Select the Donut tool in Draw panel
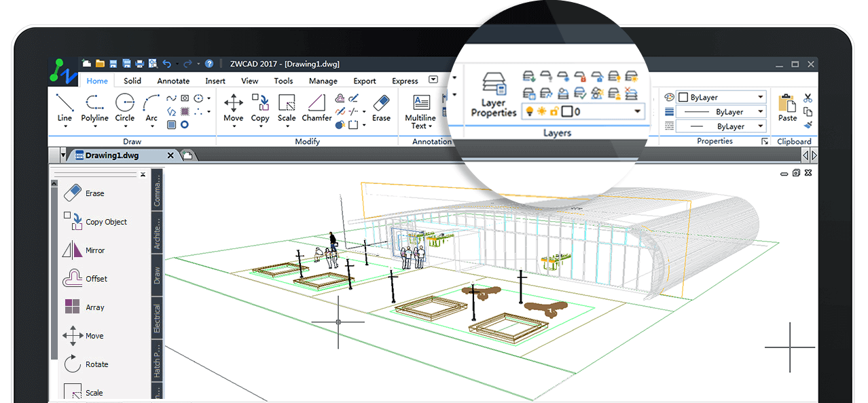The width and height of the screenshot is (868, 403). click(x=184, y=125)
